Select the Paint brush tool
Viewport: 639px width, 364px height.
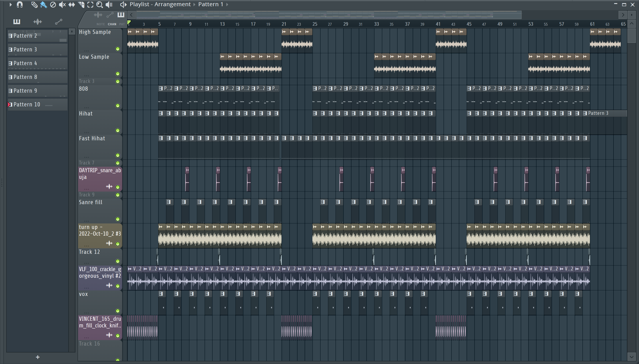tap(43, 4)
